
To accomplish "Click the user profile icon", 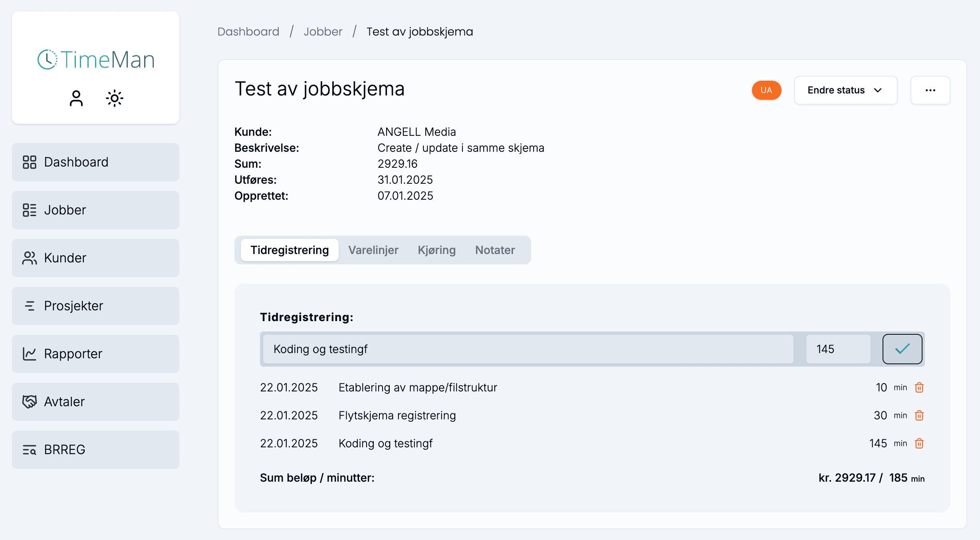I will 76,98.
